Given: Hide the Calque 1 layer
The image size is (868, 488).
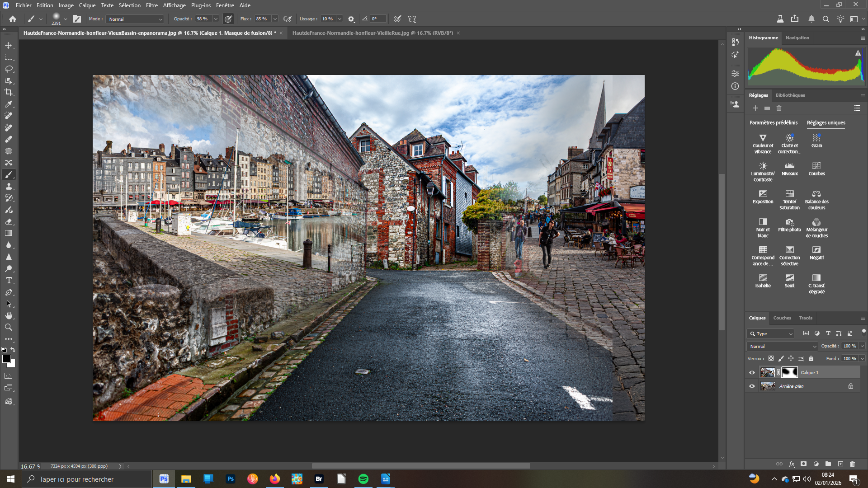Looking at the screenshot, I should point(752,373).
